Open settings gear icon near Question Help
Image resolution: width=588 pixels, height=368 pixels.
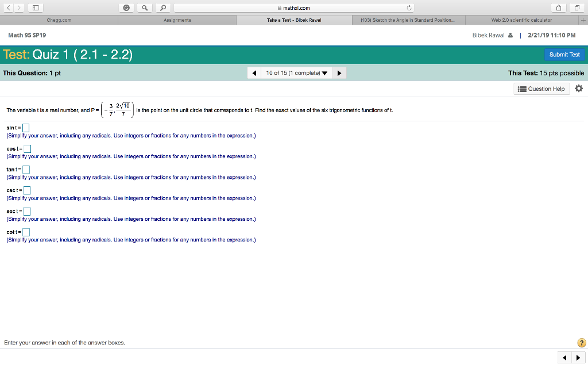pyautogui.click(x=579, y=88)
